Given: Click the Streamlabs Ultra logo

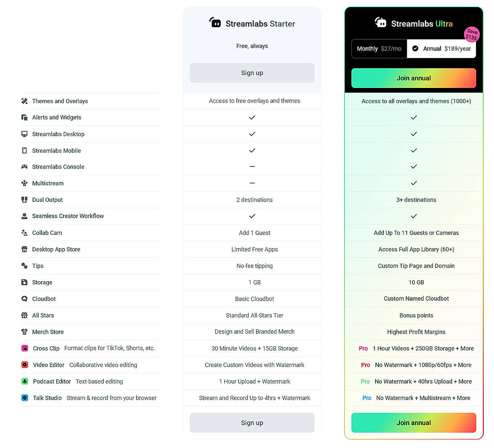Looking at the screenshot, I should click(x=381, y=23).
